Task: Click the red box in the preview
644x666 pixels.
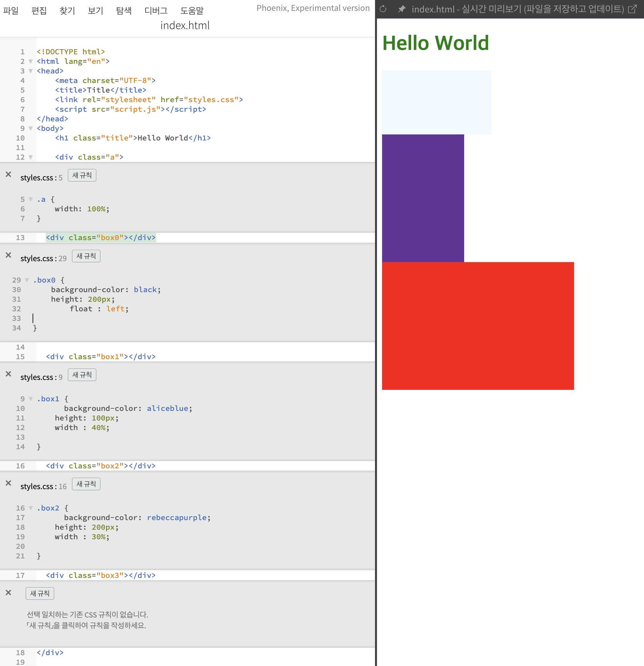Action: 478,326
